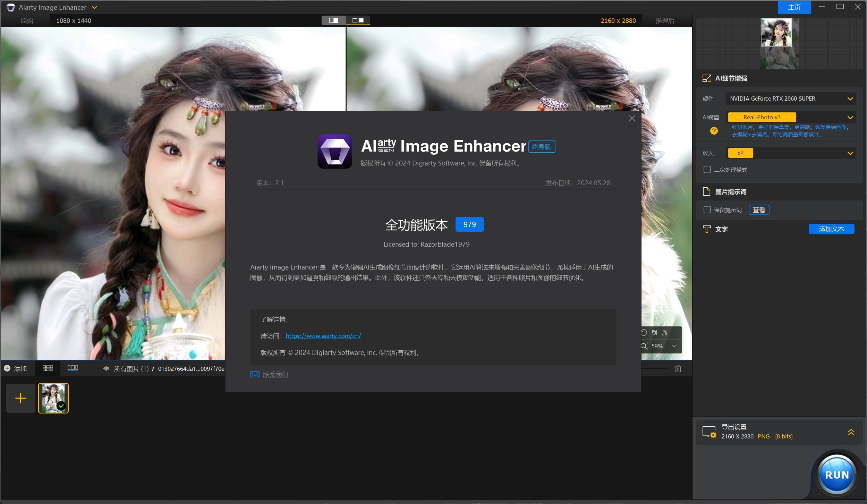
Task: Click the yellow plus add-image tile
Action: (x=21, y=398)
